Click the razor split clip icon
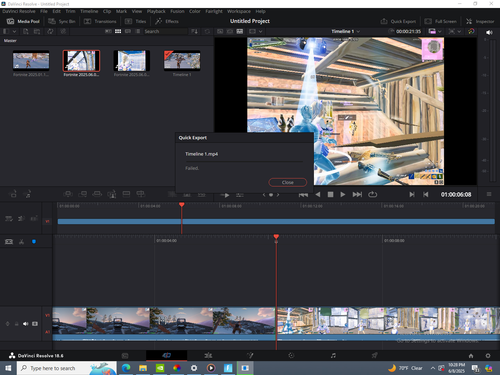500x375 pixels. 22,242
